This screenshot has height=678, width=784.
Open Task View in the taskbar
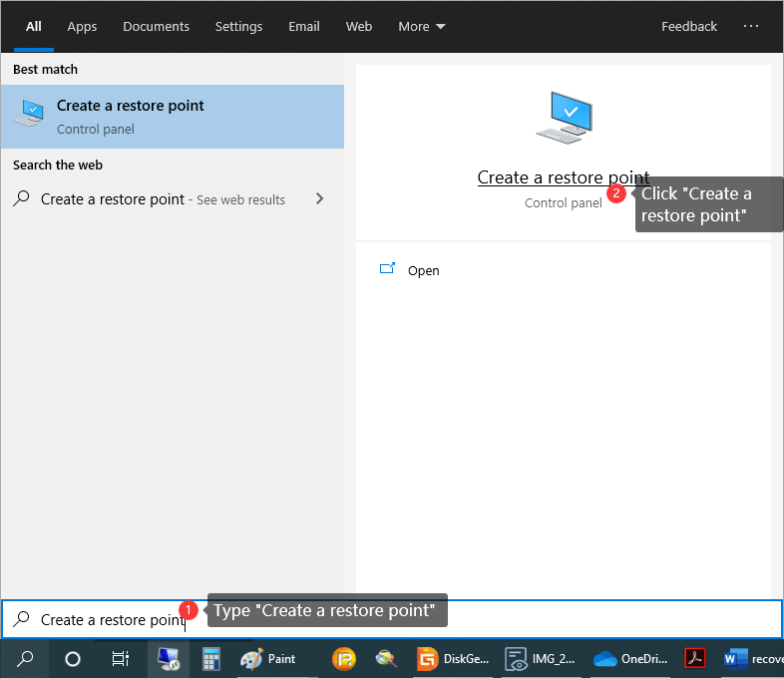[x=120, y=658]
